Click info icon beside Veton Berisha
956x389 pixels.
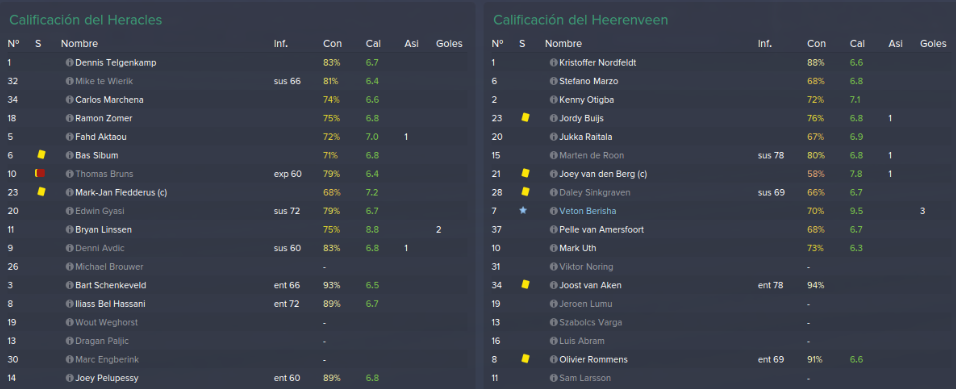[x=554, y=211]
